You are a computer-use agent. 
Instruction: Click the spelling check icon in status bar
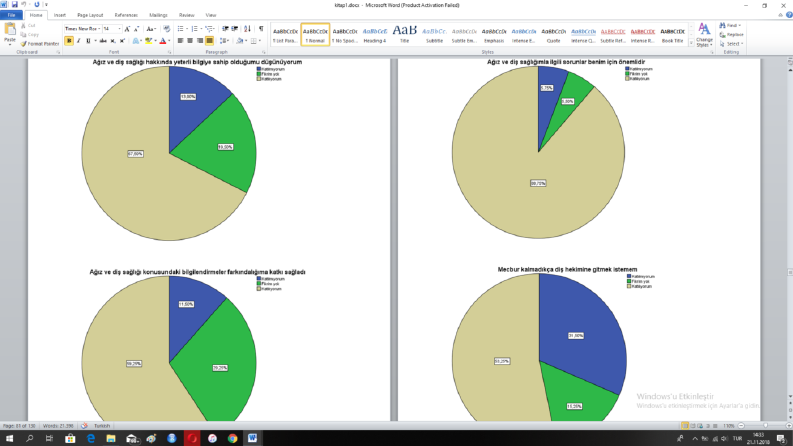[x=84, y=426]
